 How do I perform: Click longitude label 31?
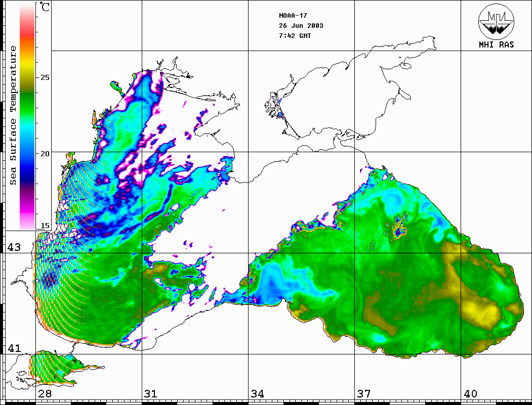pyautogui.click(x=151, y=393)
